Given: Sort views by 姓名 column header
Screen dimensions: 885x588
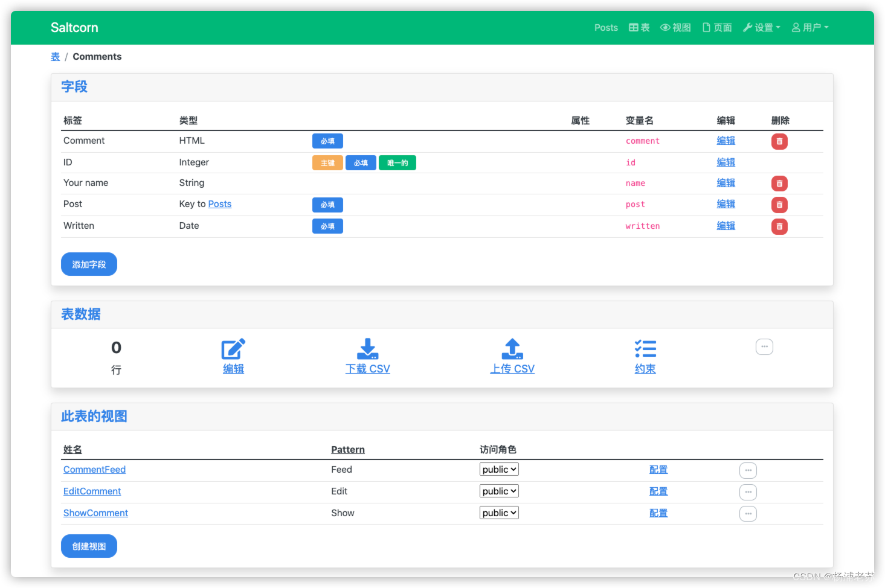Looking at the screenshot, I should point(72,449).
